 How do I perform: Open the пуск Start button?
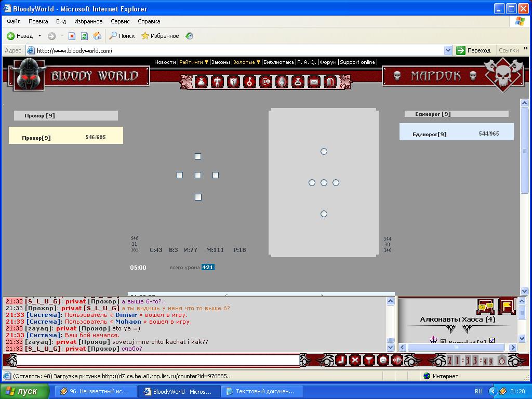pos(25,391)
